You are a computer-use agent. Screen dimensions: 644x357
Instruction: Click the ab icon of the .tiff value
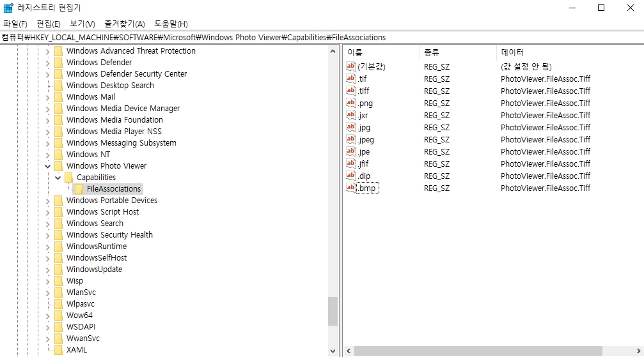pyautogui.click(x=350, y=91)
